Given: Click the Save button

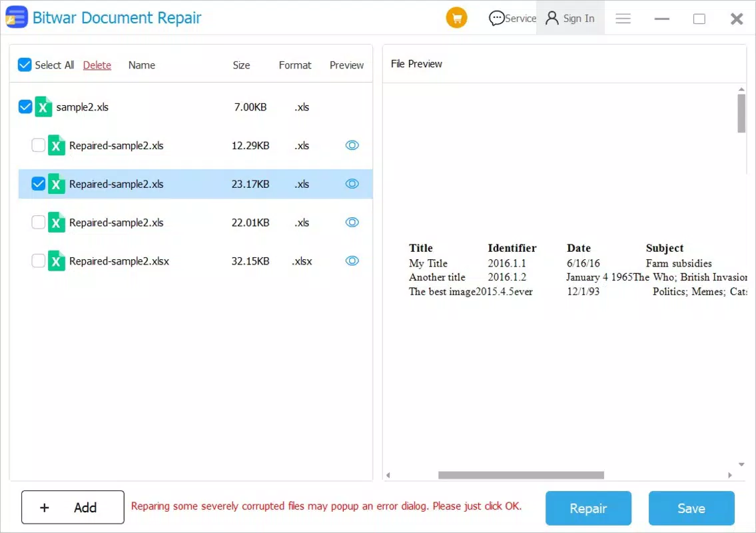Looking at the screenshot, I should click(x=691, y=508).
